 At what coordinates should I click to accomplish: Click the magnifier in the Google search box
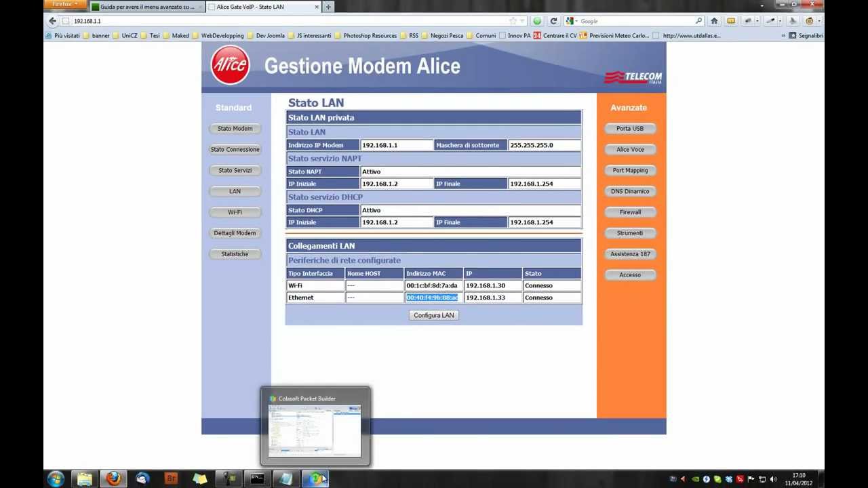tap(698, 21)
